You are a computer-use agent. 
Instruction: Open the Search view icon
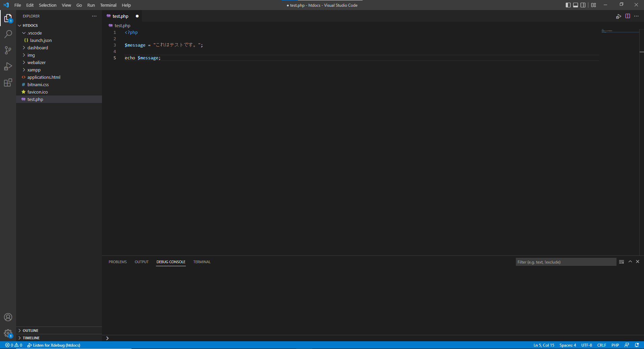(x=8, y=34)
